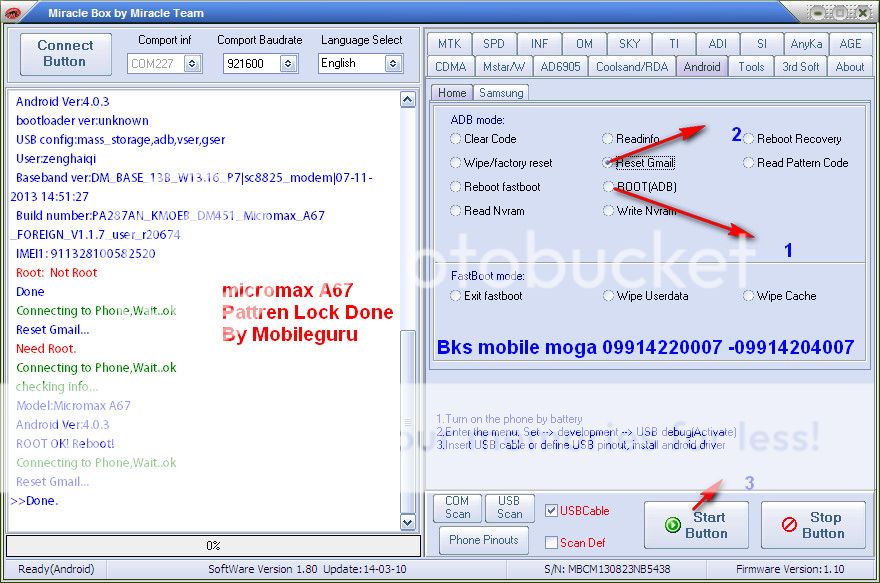Click the Start Button
Viewport: 880px width, 583px height.
696,525
